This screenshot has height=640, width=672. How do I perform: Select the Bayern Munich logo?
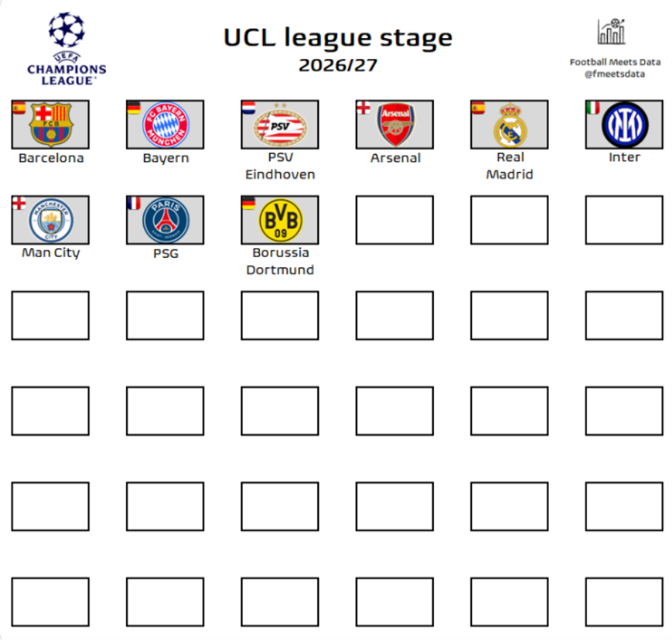pyautogui.click(x=166, y=125)
